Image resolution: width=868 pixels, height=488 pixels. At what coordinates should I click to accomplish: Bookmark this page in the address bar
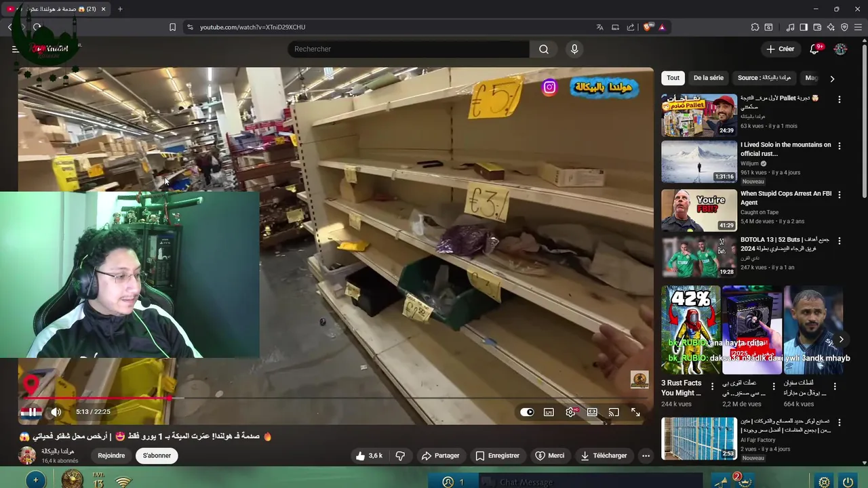coord(172,27)
